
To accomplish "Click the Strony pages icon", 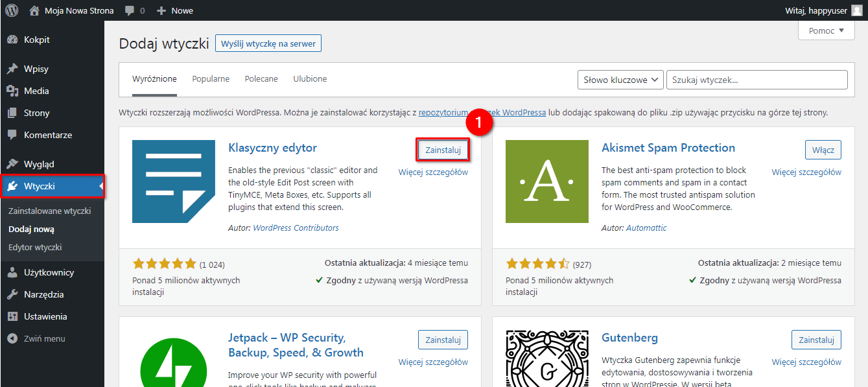I will click(x=12, y=113).
